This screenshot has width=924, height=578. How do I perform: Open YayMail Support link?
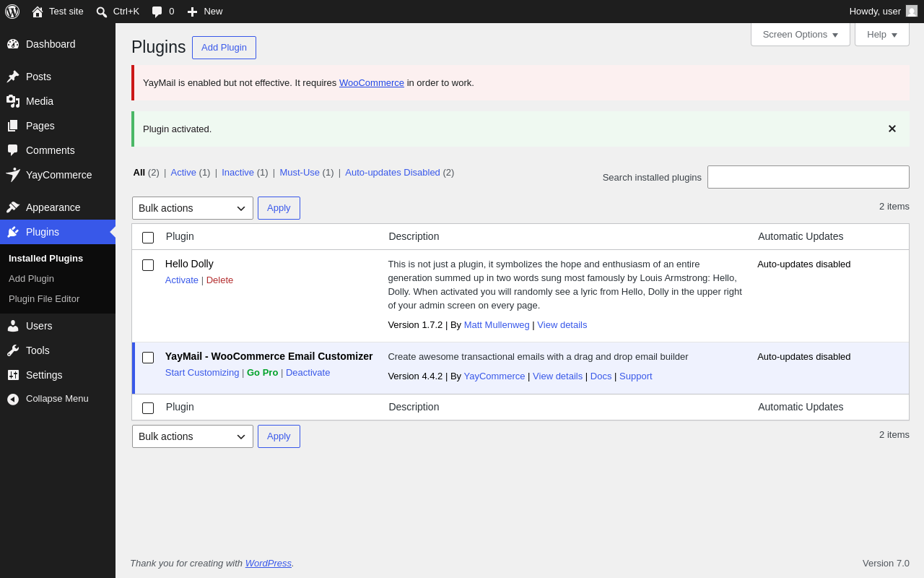pyautogui.click(x=636, y=376)
